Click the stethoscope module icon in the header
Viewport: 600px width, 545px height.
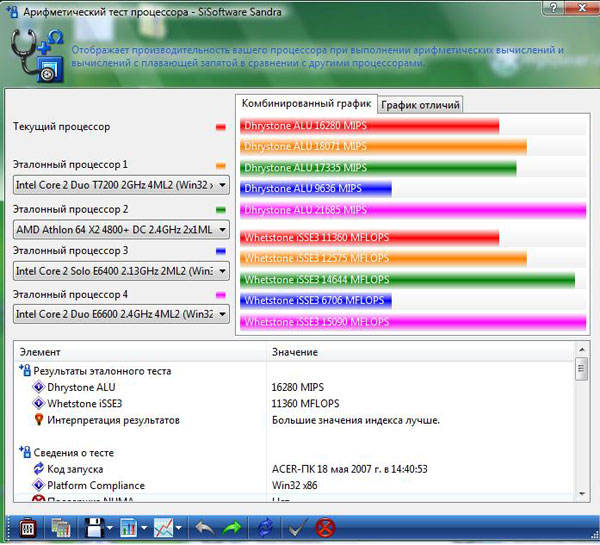coord(37,55)
